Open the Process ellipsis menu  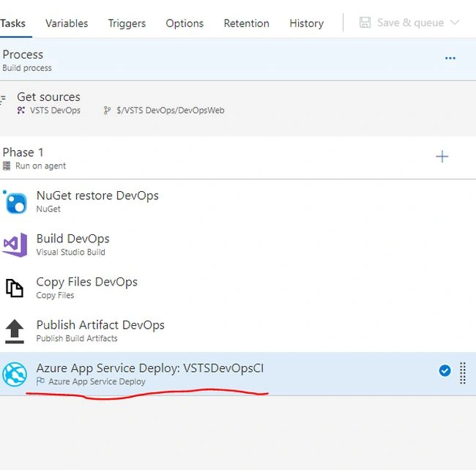tap(450, 58)
